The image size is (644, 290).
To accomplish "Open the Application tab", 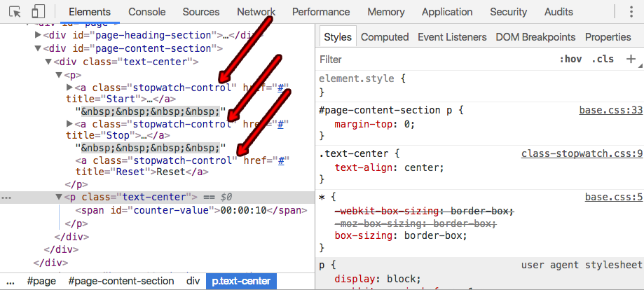I will click(x=447, y=12).
